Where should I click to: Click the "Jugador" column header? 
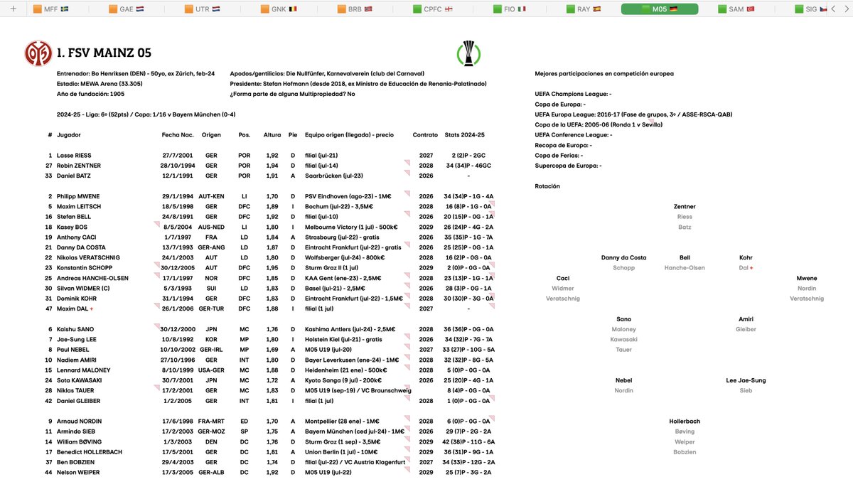point(69,135)
